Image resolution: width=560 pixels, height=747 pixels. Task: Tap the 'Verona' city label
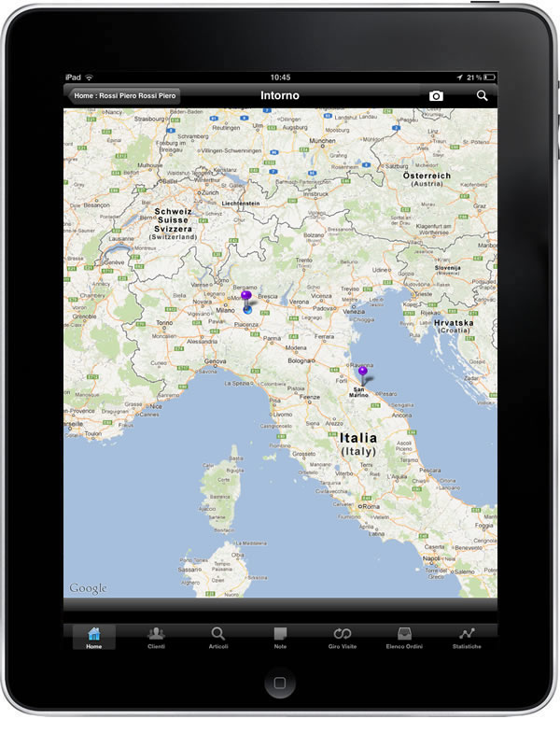point(299,302)
